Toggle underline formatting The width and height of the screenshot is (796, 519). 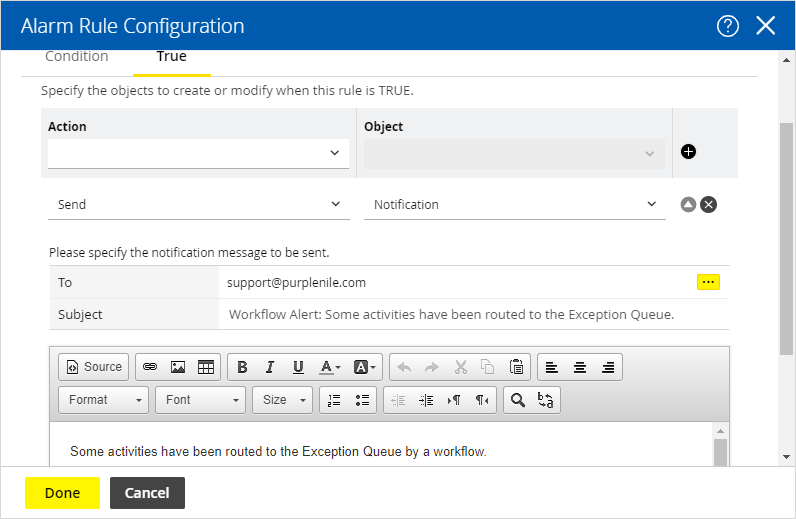[298, 367]
